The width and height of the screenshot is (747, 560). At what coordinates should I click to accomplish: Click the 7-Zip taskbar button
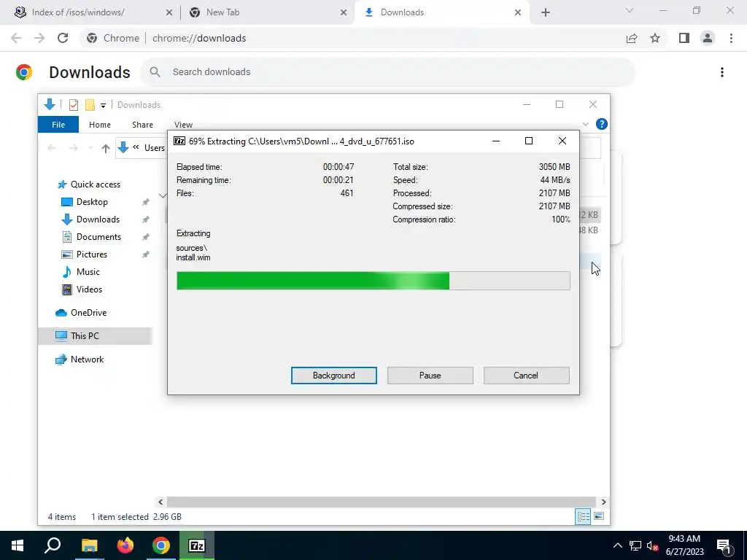[x=197, y=545]
